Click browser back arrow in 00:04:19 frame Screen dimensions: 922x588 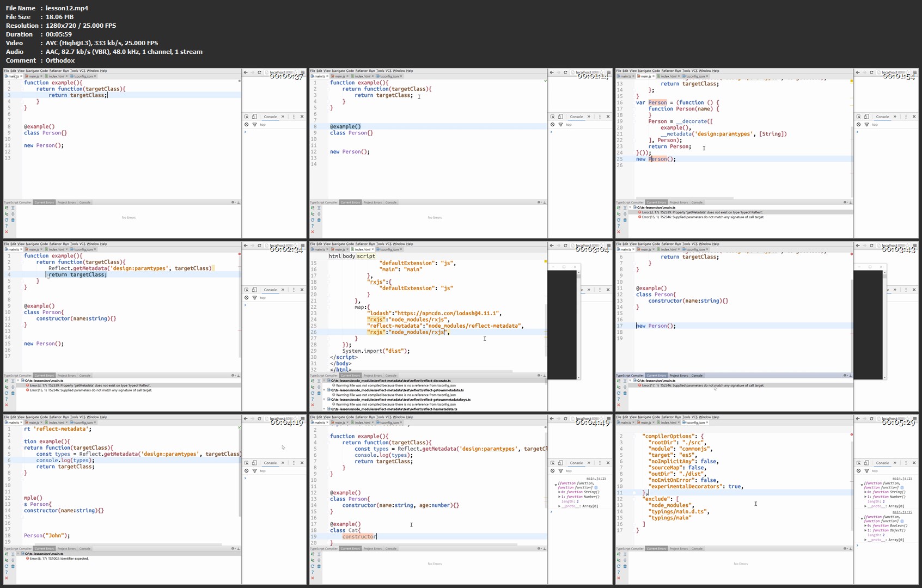tap(246, 419)
